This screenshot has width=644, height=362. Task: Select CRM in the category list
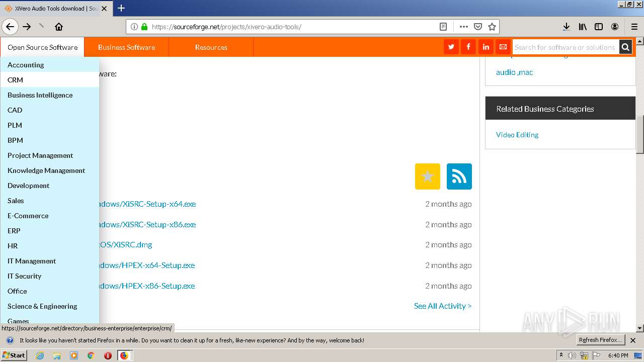tap(50, 80)
